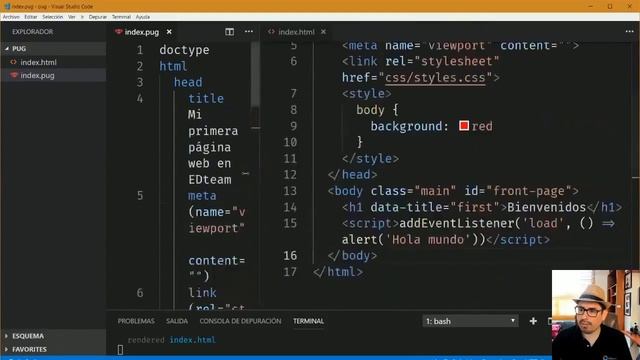Close the index.html tab

point(323,32)
